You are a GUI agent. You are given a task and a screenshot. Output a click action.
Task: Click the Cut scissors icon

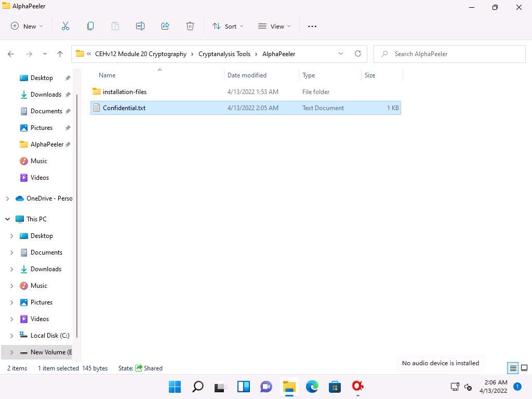click(x=65, y=26)
